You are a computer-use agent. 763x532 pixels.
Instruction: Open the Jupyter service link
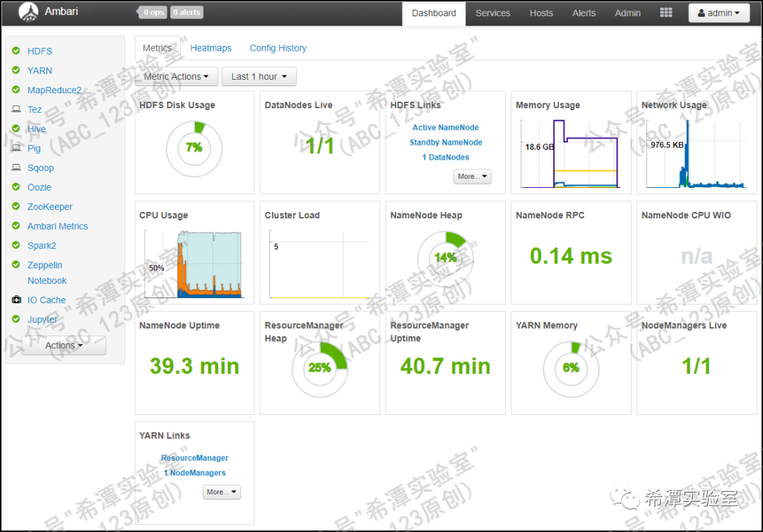42,320
